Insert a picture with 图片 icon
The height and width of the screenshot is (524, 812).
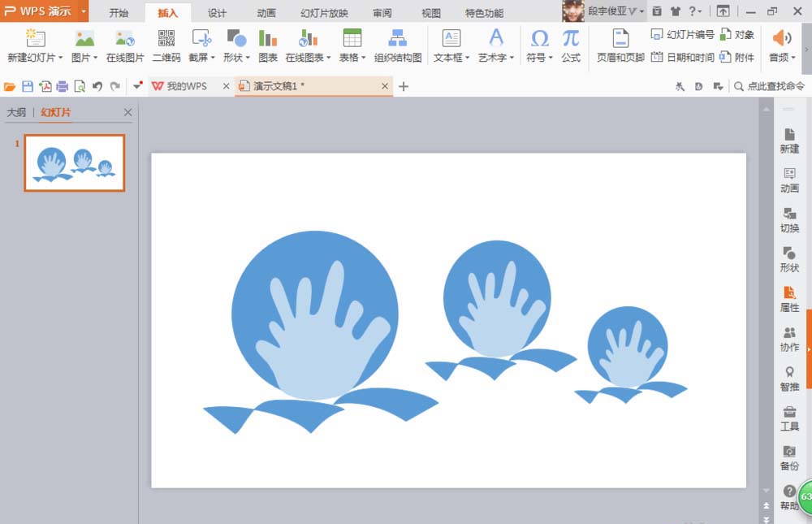(x=84, y=38)
